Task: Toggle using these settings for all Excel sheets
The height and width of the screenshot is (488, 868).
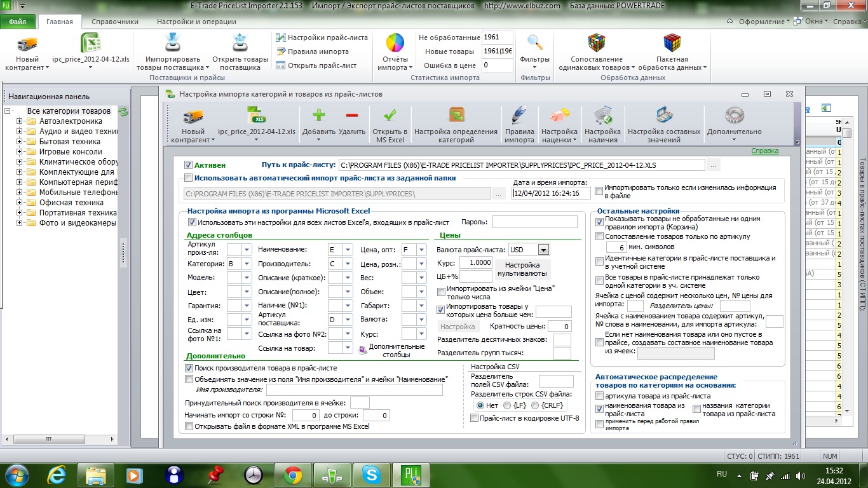Action: 193,222
